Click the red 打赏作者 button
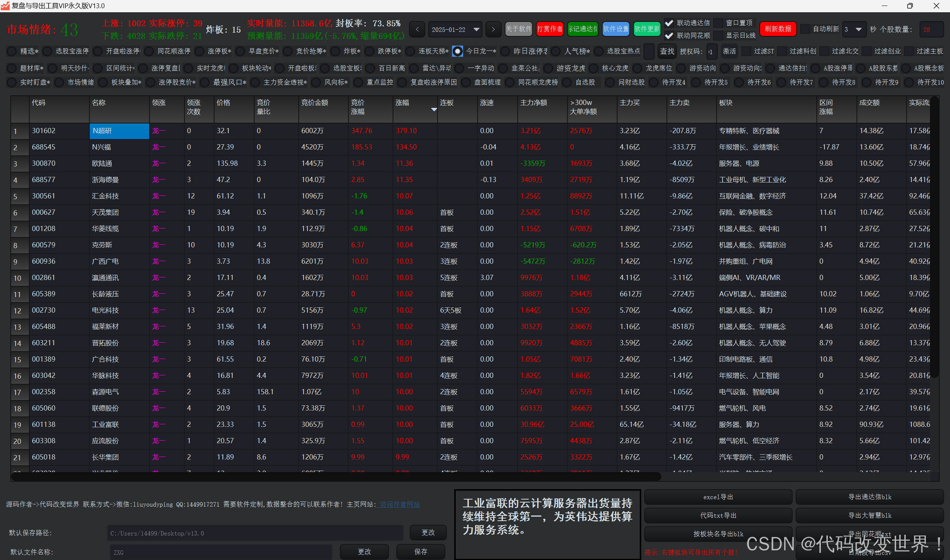Viewport: 950px width, 560px height. click(x=549, y=29)
